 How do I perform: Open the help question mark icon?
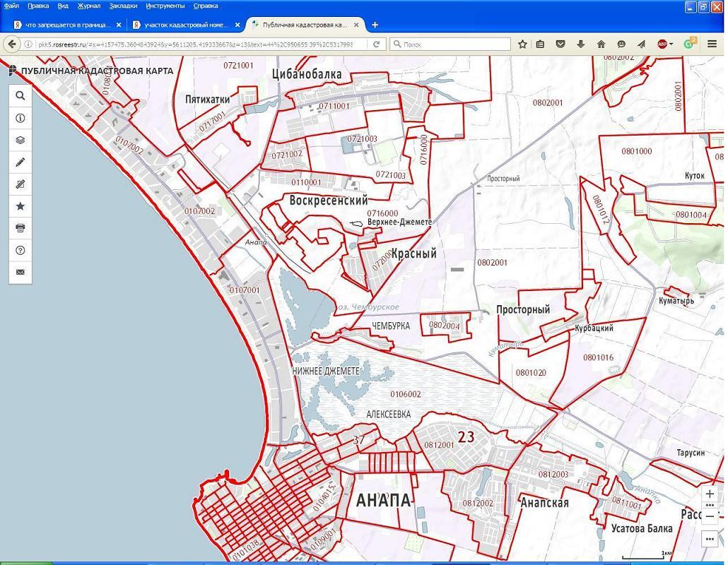[20, 250]
